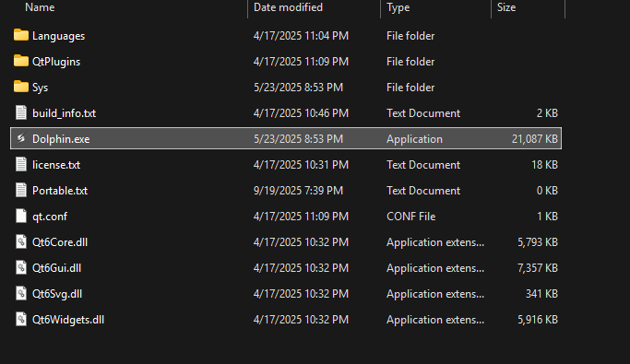Click the Qt6Core.dll file icon
The width and height of the screenshot is (630, 364).
(21, 241)
